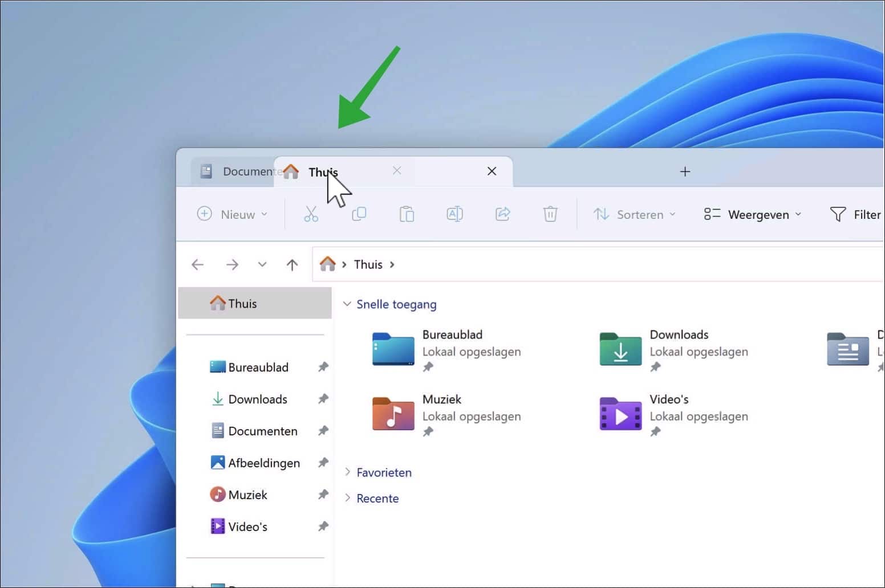
Task: Click the Delete (trash) icon
Action: pyautogui.click(x=550, y=214)
